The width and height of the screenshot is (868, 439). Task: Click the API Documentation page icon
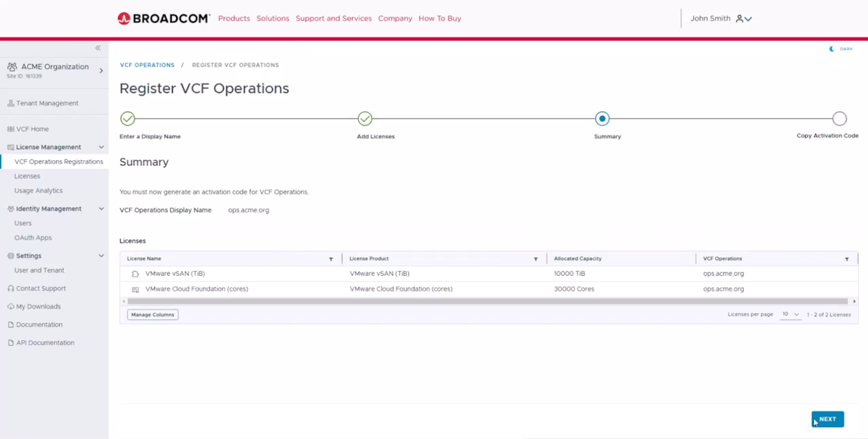click(11, 343)
